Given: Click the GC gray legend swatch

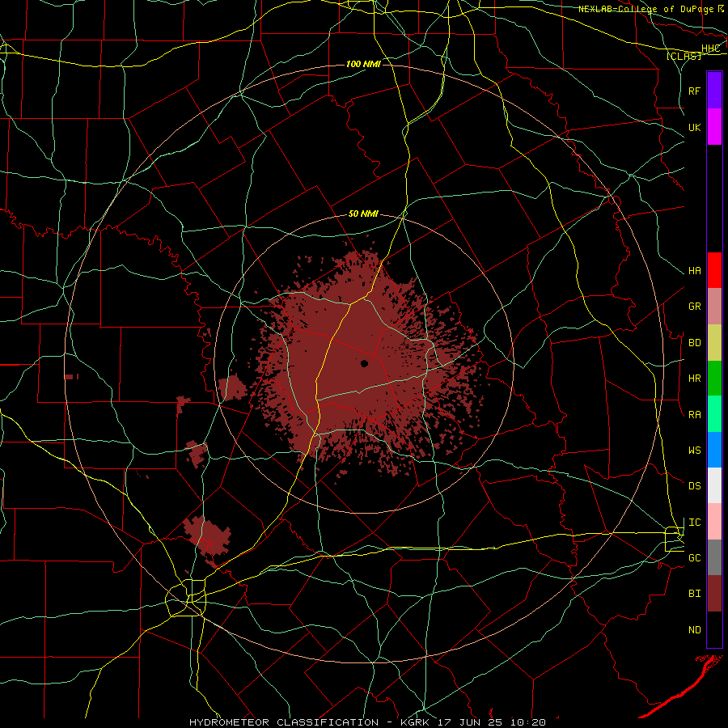Looking at the screenshot, I should (714, 557).
